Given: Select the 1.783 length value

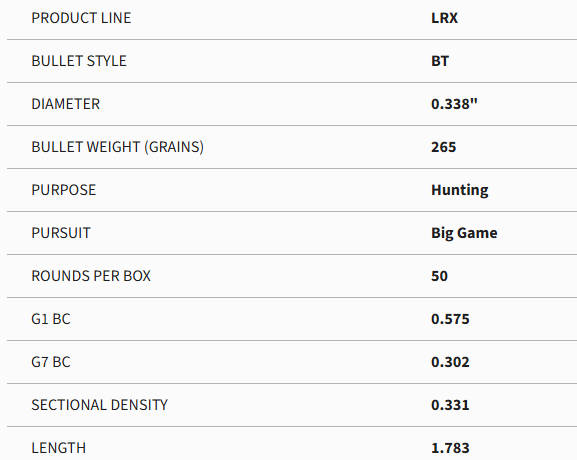Looking at the screenshot, I should (x=450, y=449).
